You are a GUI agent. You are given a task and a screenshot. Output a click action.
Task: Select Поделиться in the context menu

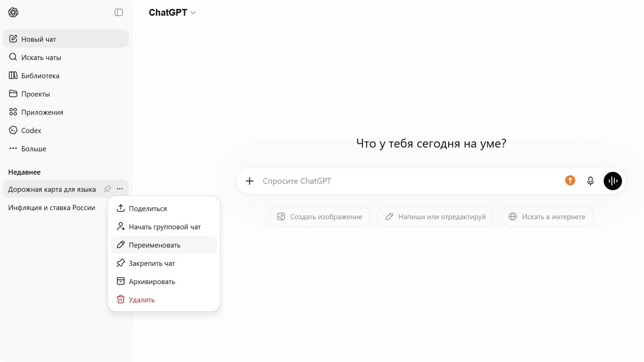[164, 208]
